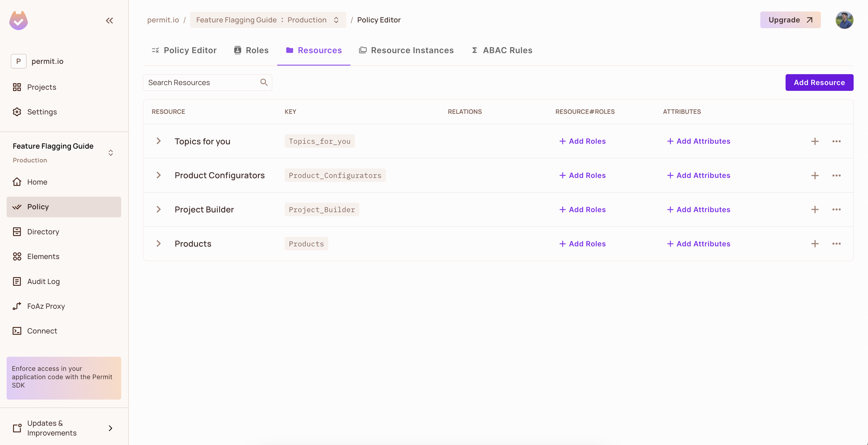Click the Policy Editor icon in sidebar
The height and width of the screenshot is (445, 868).
click(17, 207)
